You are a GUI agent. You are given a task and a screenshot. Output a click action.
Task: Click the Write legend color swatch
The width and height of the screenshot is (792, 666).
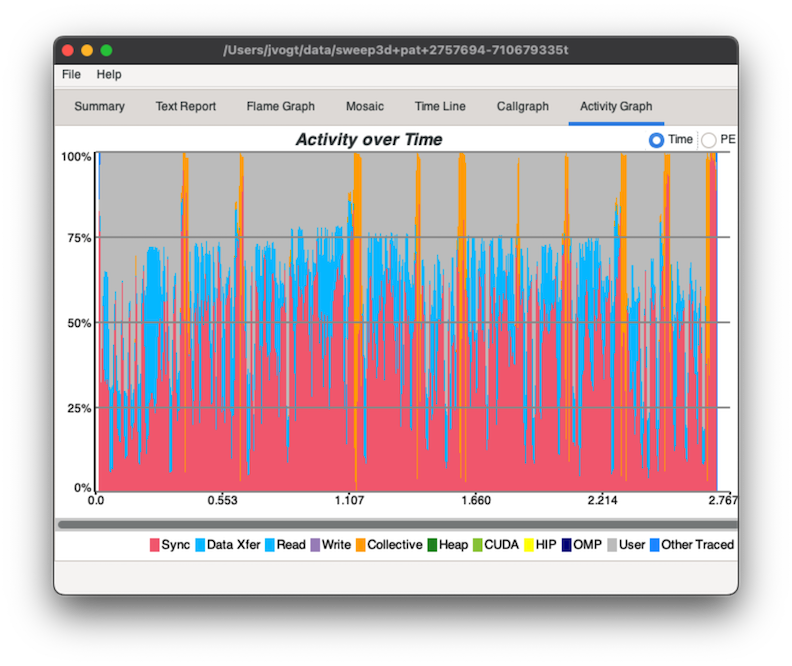click(x=315, y=545)
